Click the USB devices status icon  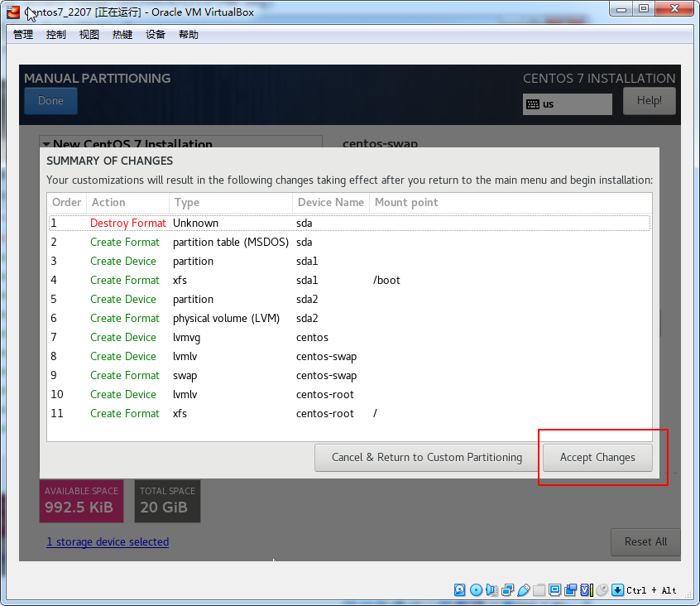(524, 590)
